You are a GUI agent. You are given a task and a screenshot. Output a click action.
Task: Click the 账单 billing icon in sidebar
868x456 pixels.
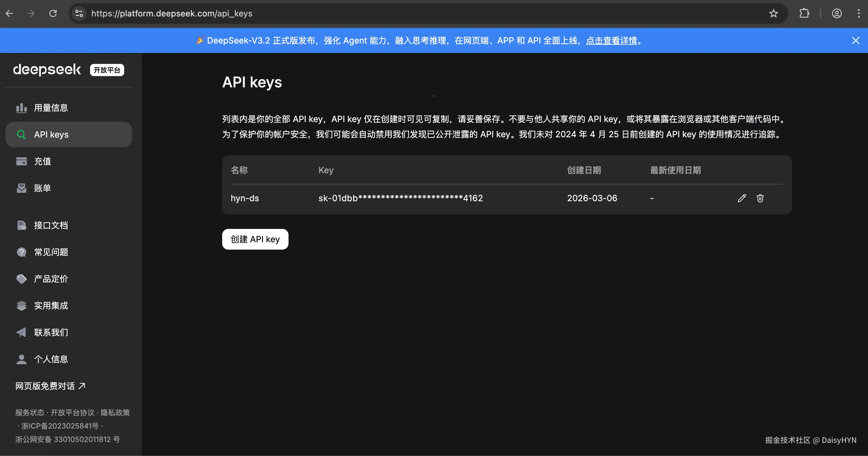coord(21,188)
